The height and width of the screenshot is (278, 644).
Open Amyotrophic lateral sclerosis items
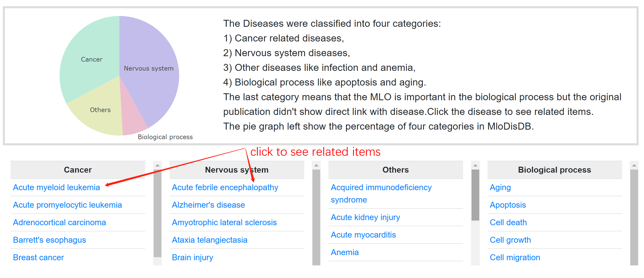tap(224, 222)
